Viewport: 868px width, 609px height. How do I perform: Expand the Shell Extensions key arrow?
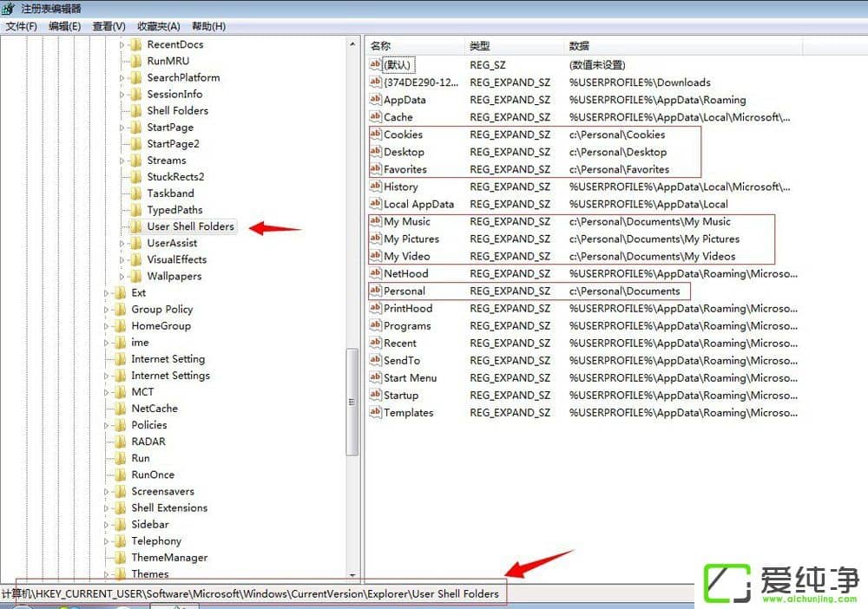[x=107, y=508]
